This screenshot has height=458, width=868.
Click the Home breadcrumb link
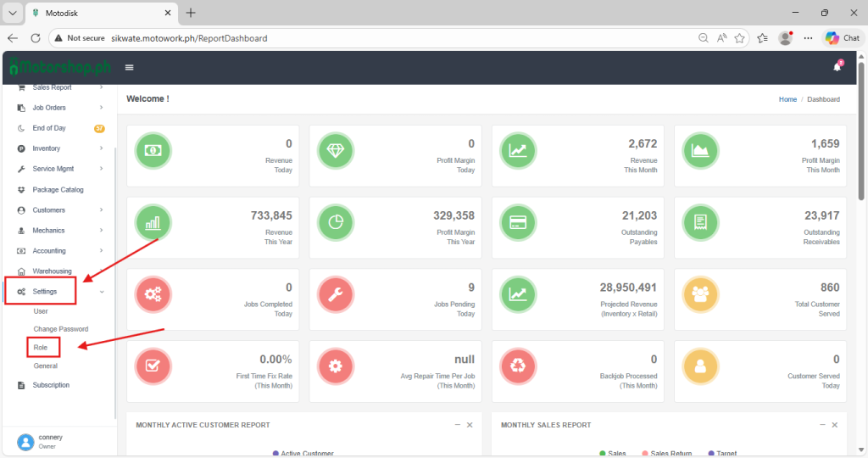pyautogui.click(x=787, y=99)
